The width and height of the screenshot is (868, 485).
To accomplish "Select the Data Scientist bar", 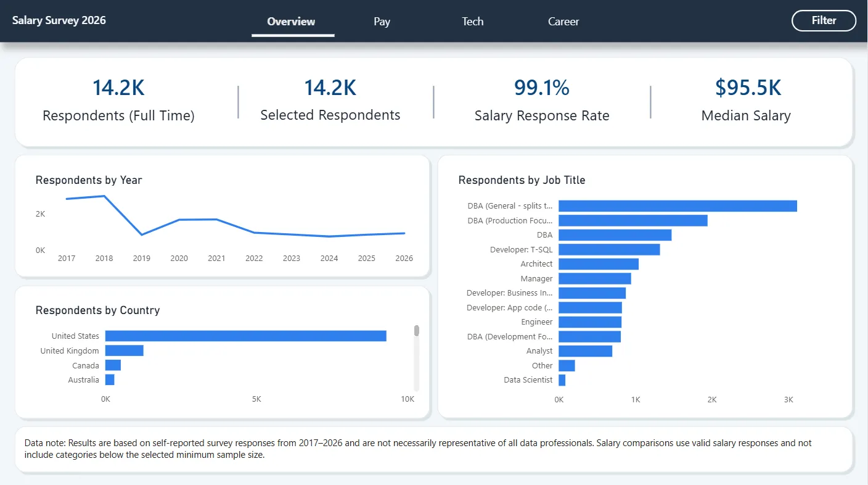I will (562, 380).
